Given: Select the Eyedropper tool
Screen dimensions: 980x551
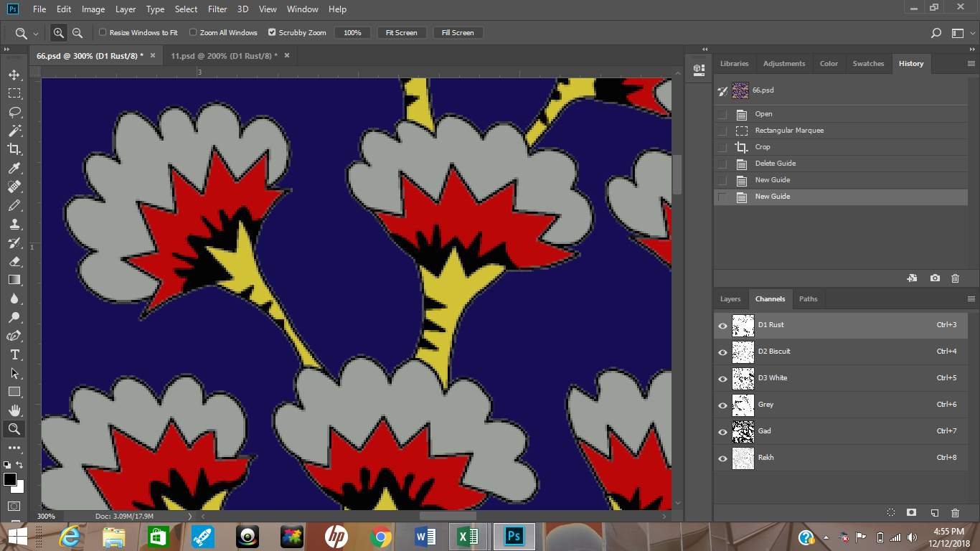Looking at the screenshot, I should coord(14,168).
